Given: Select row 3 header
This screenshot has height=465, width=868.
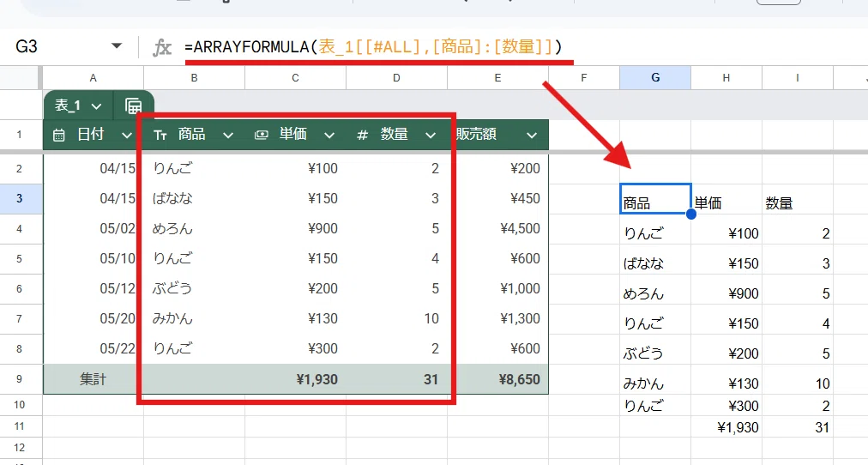Looking at the screenshot, I should (20, 199).
